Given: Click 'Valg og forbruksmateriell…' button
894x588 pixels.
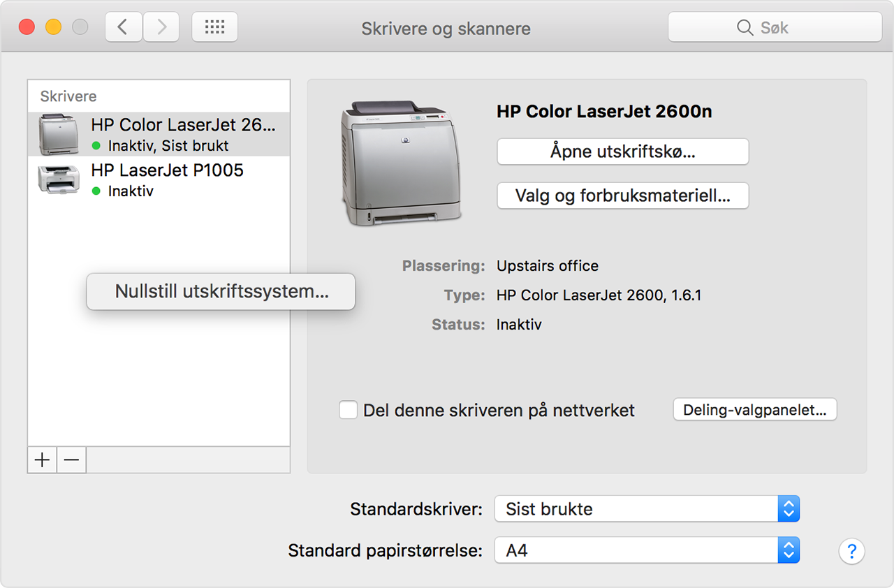Looking at the screenshot, I should click(x=622, y=196).
